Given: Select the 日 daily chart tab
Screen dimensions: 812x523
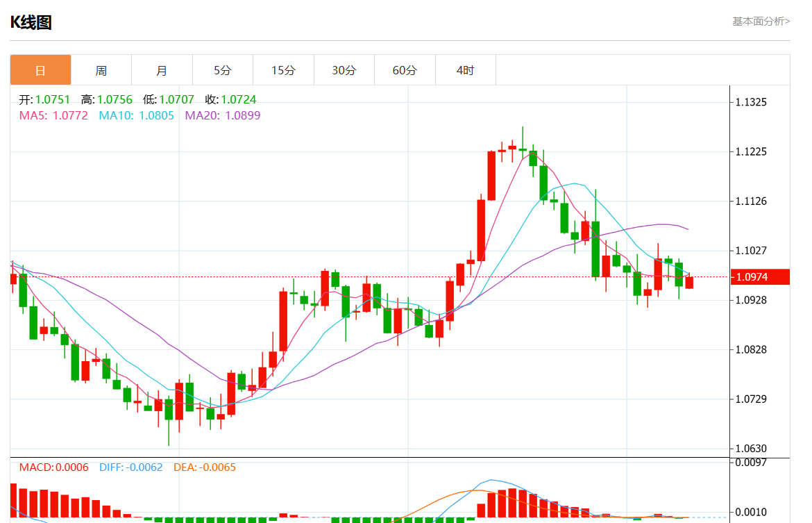Looking at the screenshot, I should point(40,70).
